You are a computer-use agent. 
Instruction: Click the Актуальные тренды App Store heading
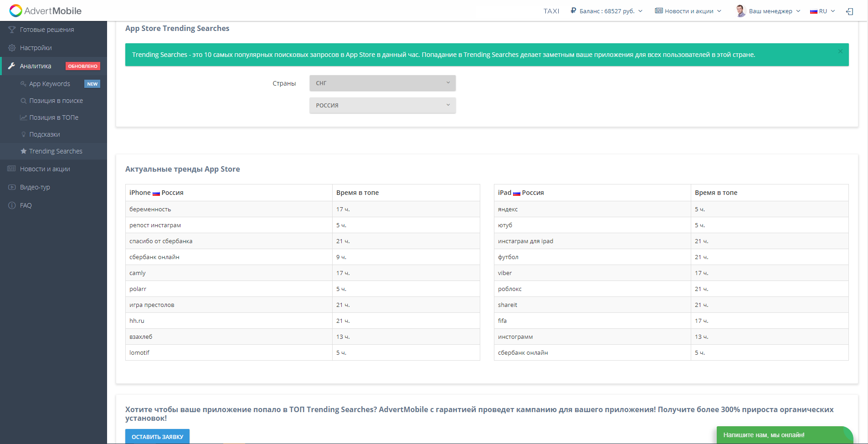[x=183, y=169]
